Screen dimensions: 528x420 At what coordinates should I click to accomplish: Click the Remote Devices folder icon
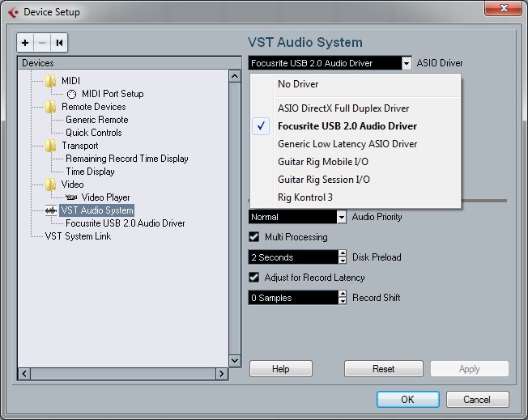[50, 107]
